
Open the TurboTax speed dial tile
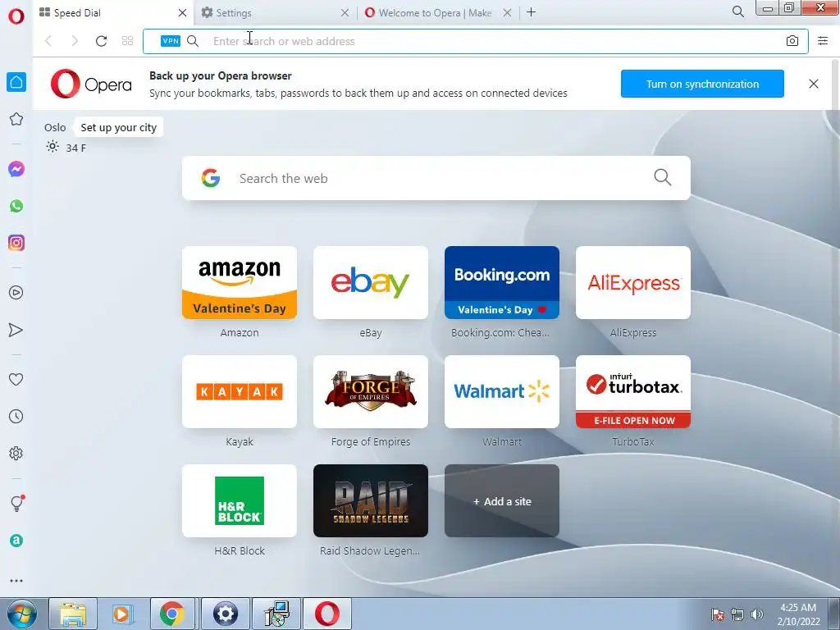click(633, 391)
